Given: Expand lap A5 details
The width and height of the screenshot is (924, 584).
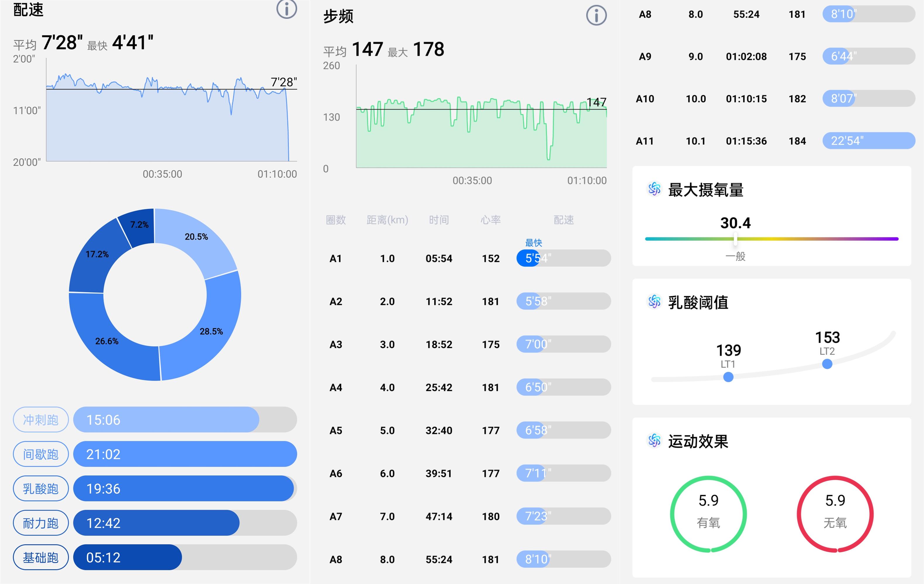Looking at the screenshot, I should [x=336, y=430].
